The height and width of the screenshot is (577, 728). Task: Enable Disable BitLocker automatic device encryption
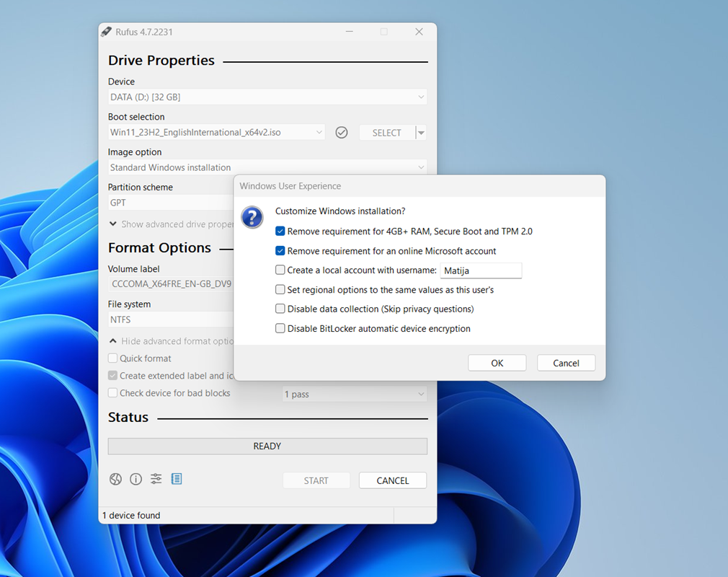(280, 328)
